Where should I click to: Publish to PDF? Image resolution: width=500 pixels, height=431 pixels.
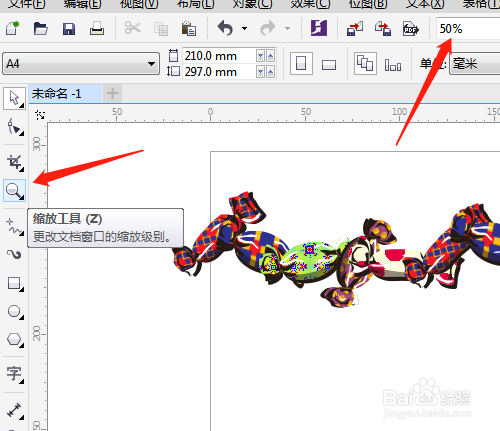(x=411, y=29)
